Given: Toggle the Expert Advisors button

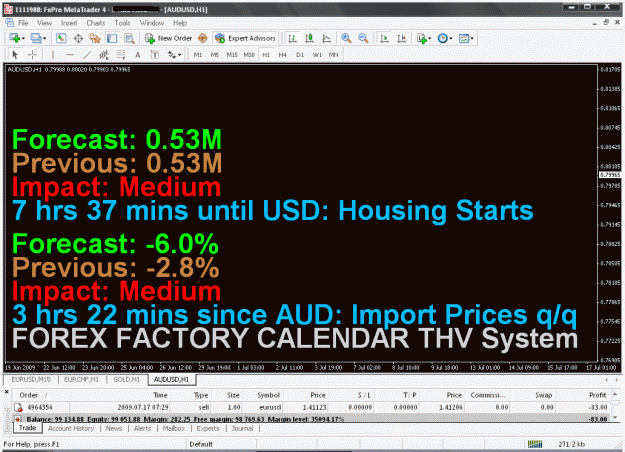Looking at the screenshot, I should pyautogui.click(x=245, y=38).
